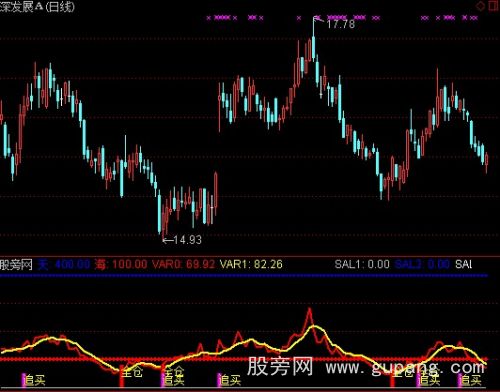Click the SAL1: 0.00 readout
Screen dimensions: 500x392
click(x=362, y=265)
